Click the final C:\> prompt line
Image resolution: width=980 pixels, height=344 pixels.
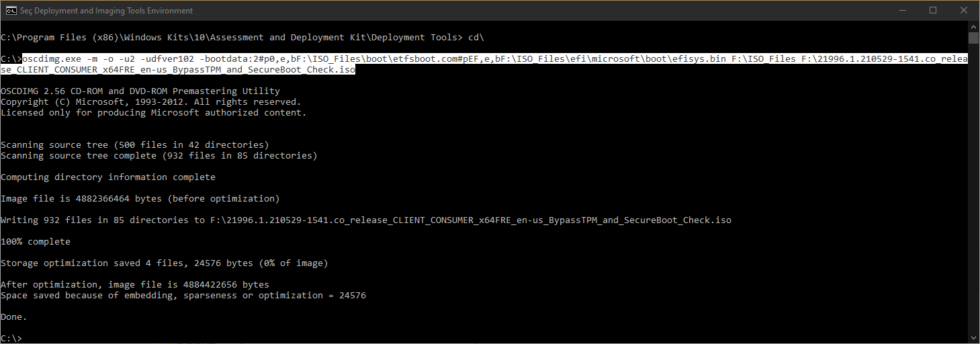[11, 338]
